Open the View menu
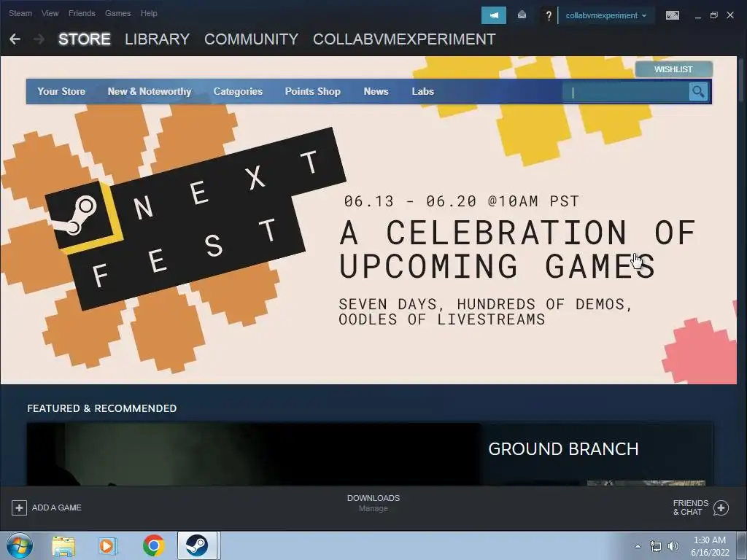The width and height of the screenshot is (747, 560). point(50,13)
